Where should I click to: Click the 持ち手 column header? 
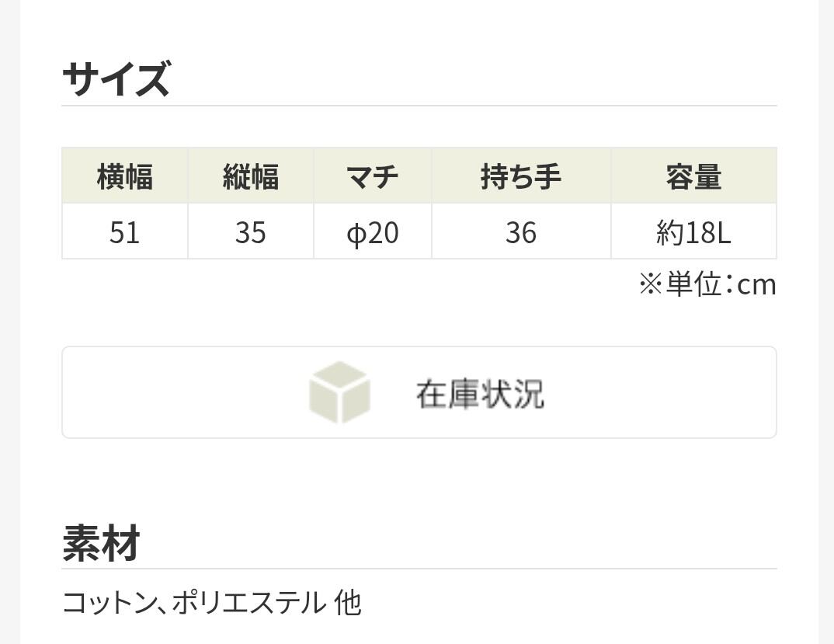pyautogui.click(x=521, y=176)
